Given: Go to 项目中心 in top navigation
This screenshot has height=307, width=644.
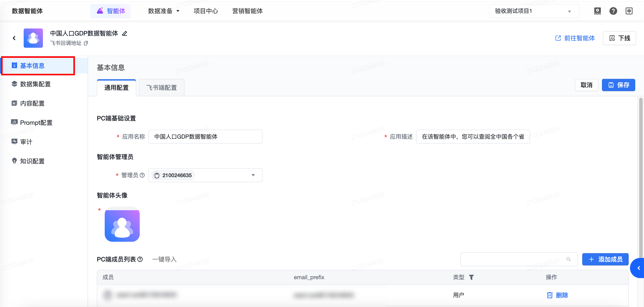Looking at the screenshot, I should tap(206, 11).
